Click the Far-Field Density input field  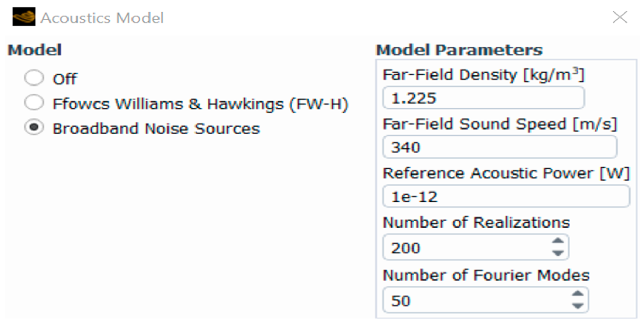(483, 98)
